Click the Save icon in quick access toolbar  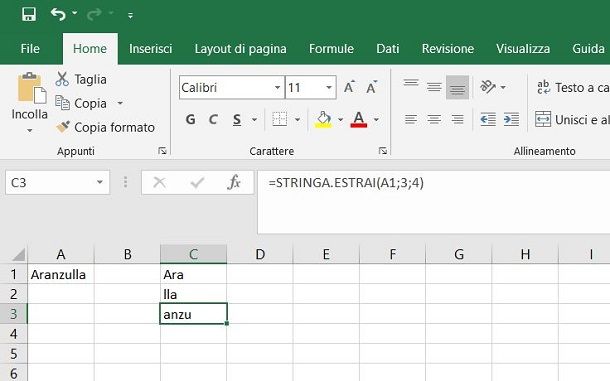pos(29,14)
